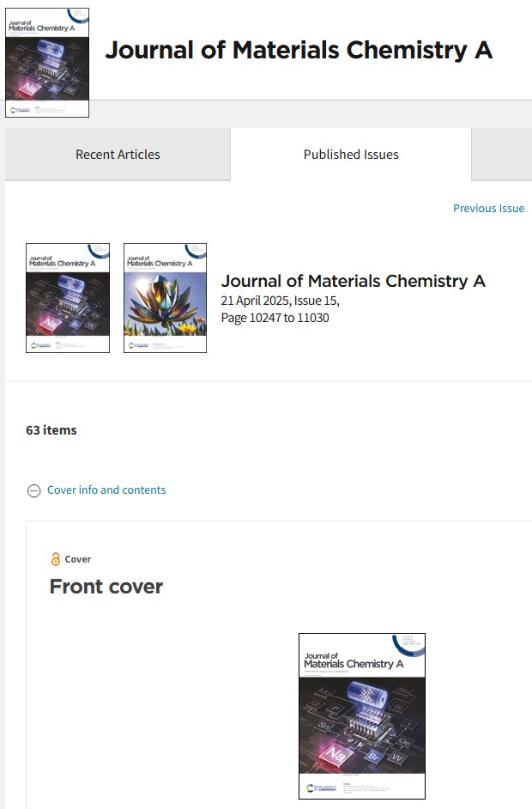Collapse the Cover info and contents section
532x809 pixels.
[34, 490]
